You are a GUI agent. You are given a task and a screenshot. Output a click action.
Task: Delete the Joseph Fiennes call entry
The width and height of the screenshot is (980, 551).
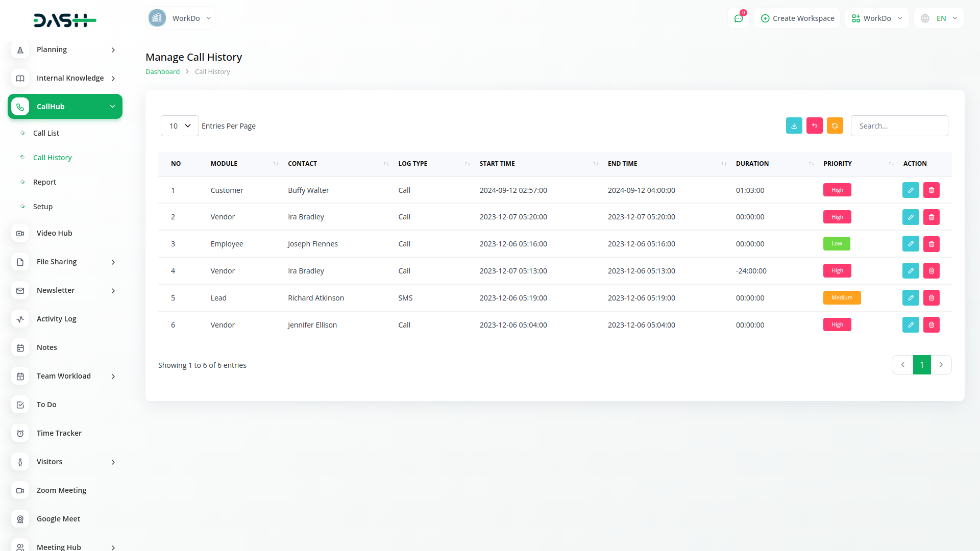coord(931,244)
